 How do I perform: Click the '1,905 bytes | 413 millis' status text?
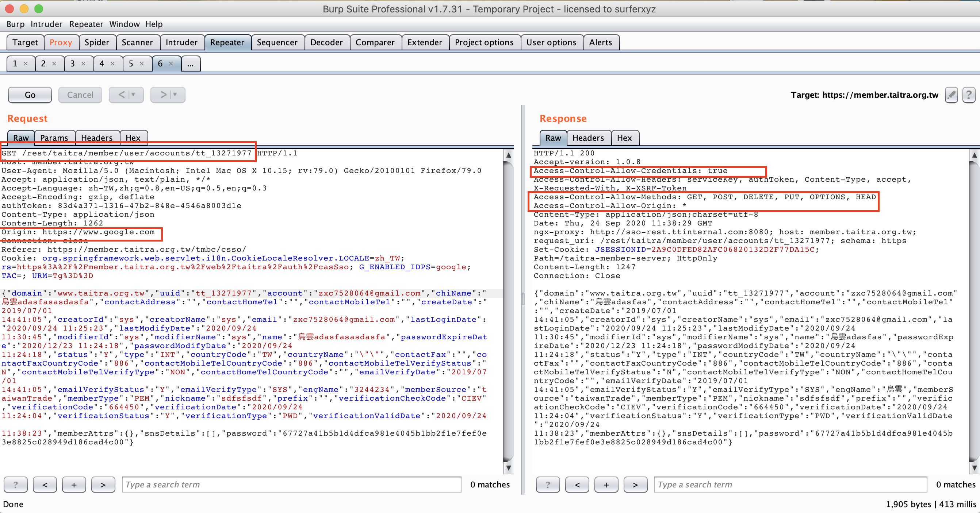point(931,504)
